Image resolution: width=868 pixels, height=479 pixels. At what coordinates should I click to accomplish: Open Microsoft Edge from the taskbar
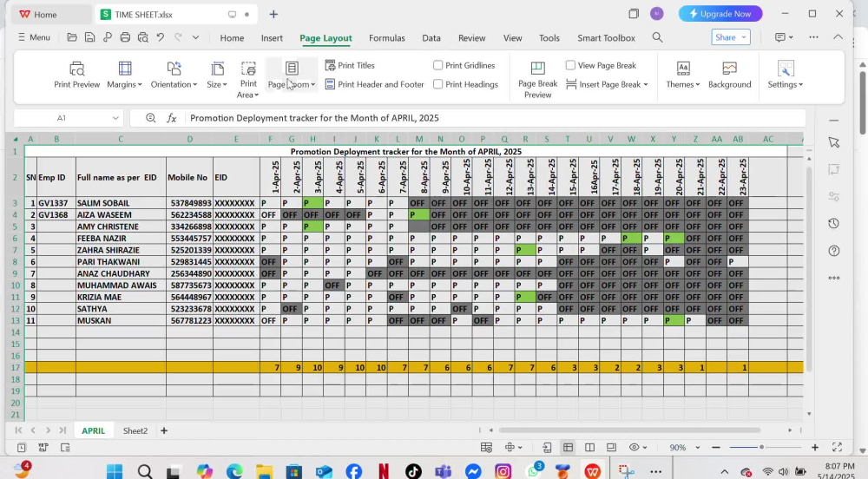234,471
